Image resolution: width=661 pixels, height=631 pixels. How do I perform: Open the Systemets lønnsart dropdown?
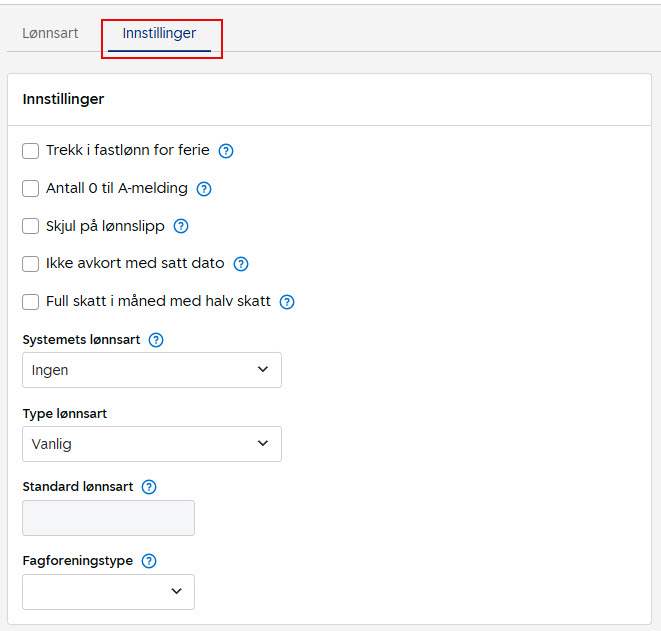[x=151, y=370]
